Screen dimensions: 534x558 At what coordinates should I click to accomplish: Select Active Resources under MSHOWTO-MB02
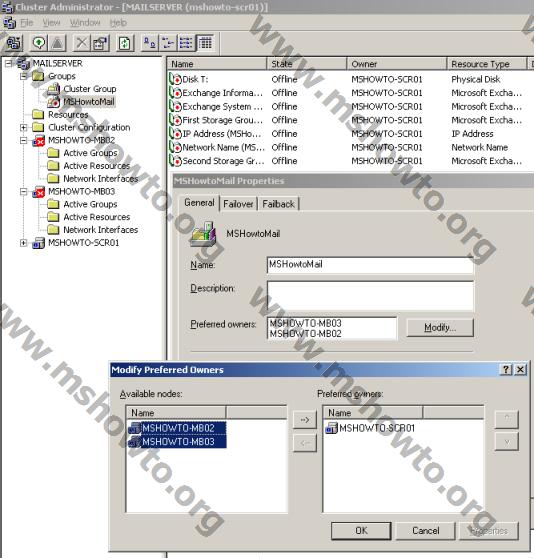click(97, 166)
